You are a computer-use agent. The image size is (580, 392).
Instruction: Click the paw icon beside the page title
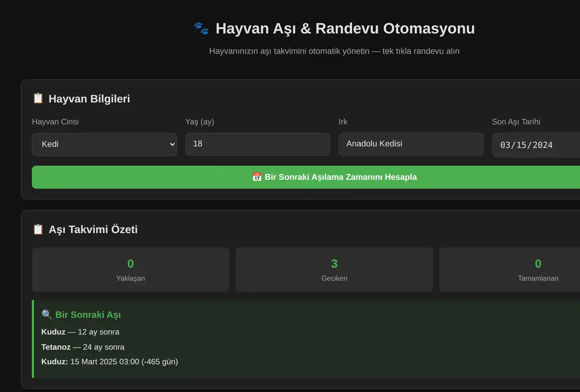pos(201,29)
